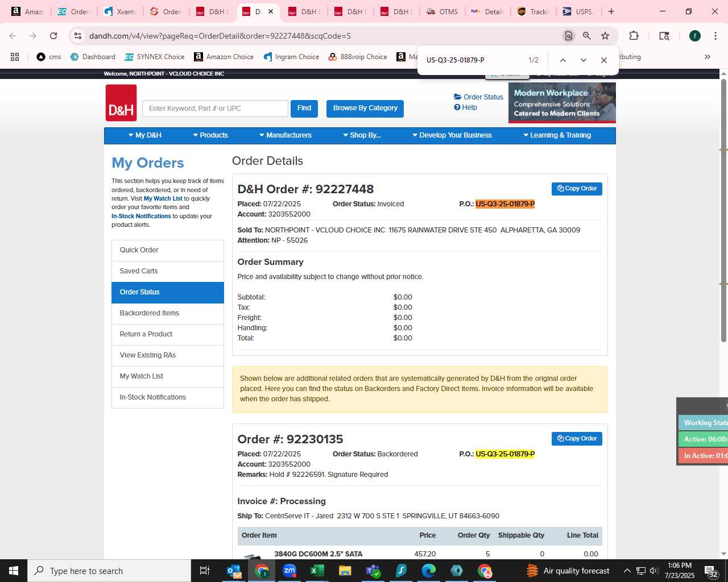Switch to UPS Tracking browser tab

click(533, 11)
